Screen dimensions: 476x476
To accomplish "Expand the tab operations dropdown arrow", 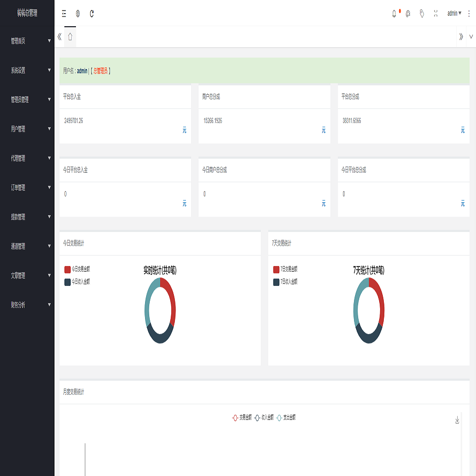I will click(x=471, y=37).
